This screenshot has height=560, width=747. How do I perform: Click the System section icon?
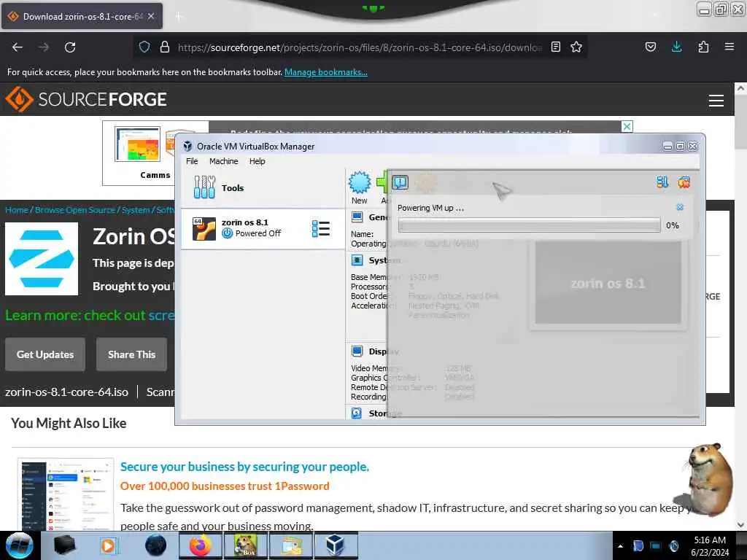click(357, 260)
